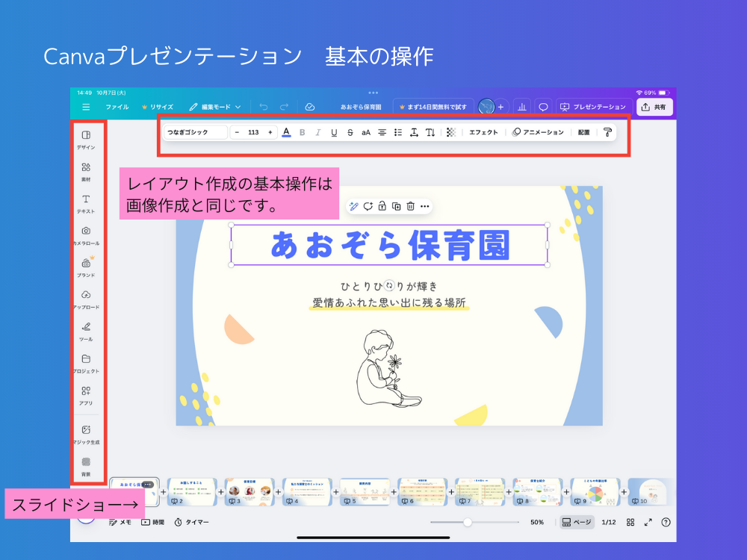Toggle bold on the selected text
This screenshot has width=747, height=560.
[x=302, y=132]
